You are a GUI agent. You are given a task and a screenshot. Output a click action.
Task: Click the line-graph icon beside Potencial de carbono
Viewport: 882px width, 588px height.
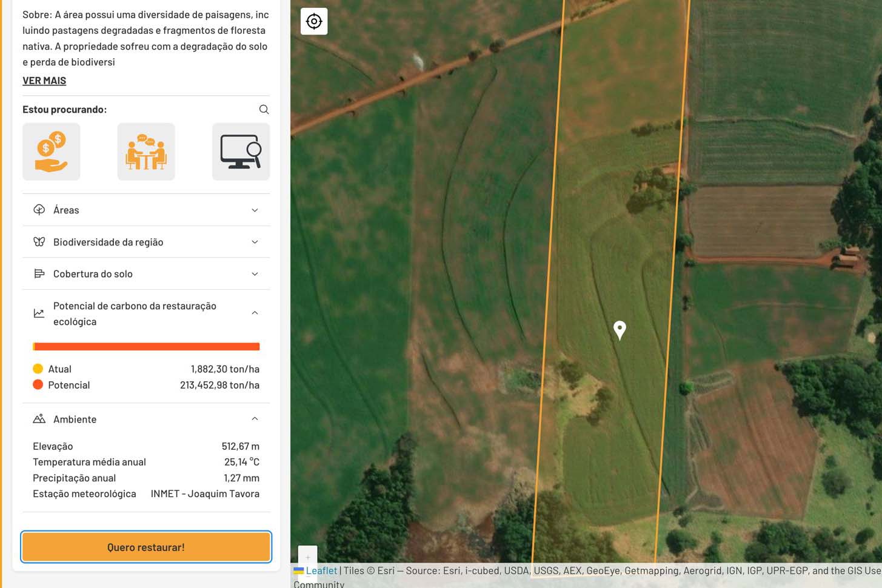(39, 313)
